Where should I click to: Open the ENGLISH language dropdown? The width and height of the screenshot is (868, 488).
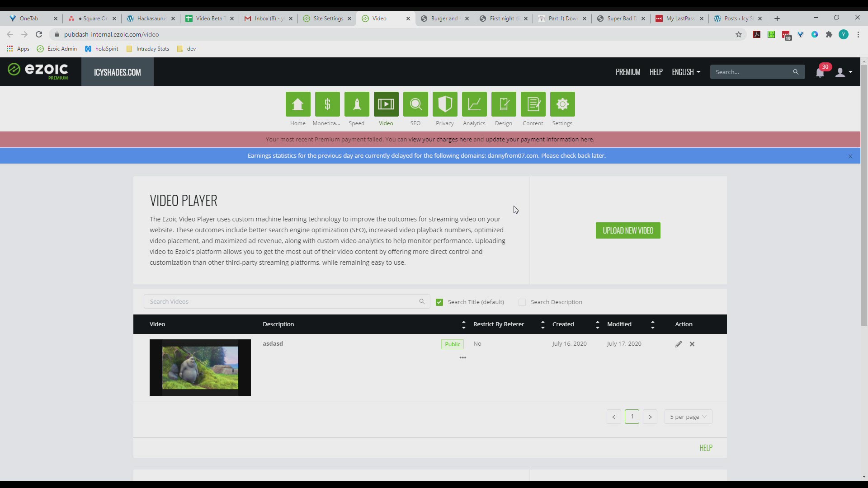point(686,72)
